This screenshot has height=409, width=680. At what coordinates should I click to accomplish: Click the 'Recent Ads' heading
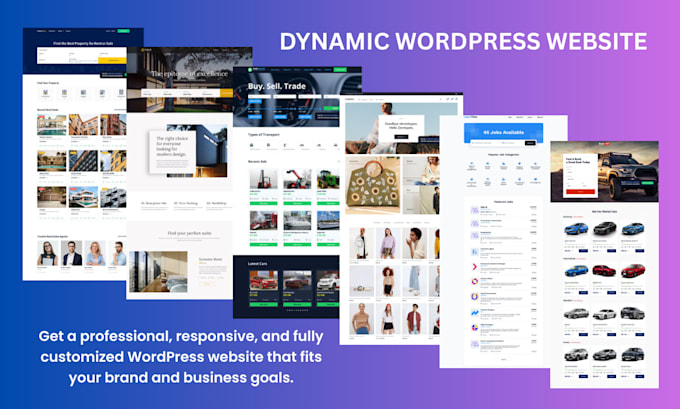pos(257,161)
